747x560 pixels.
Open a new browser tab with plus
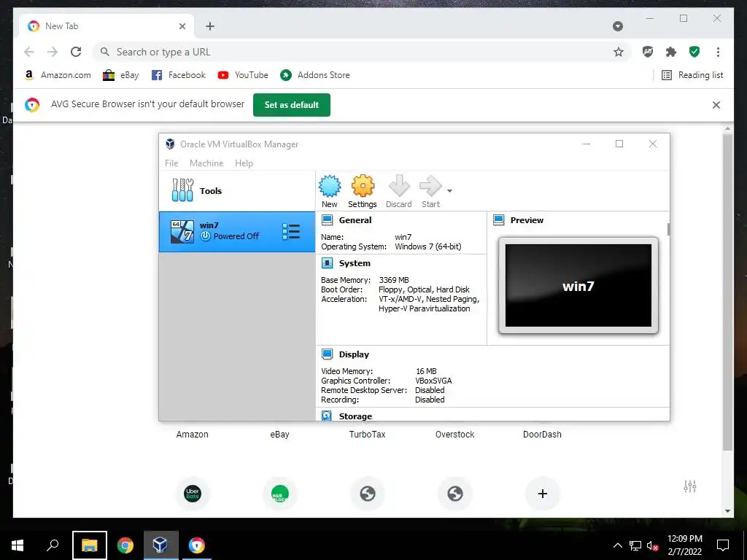[x=210, y=26]
